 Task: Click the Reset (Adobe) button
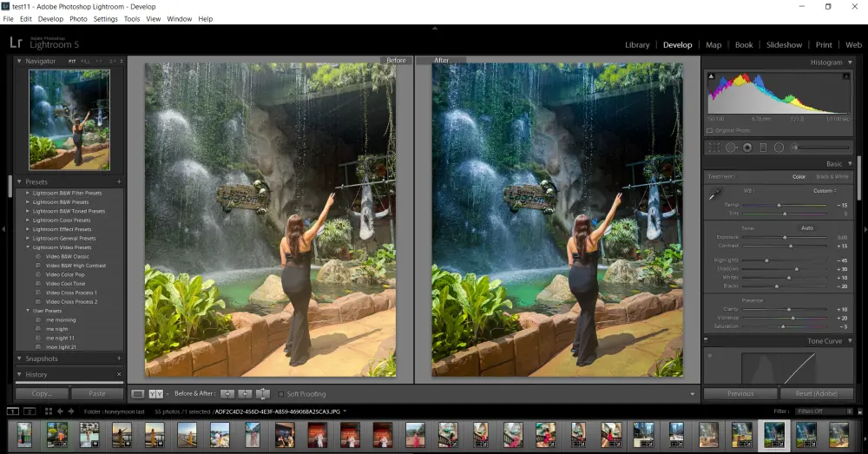coord(817,393)
